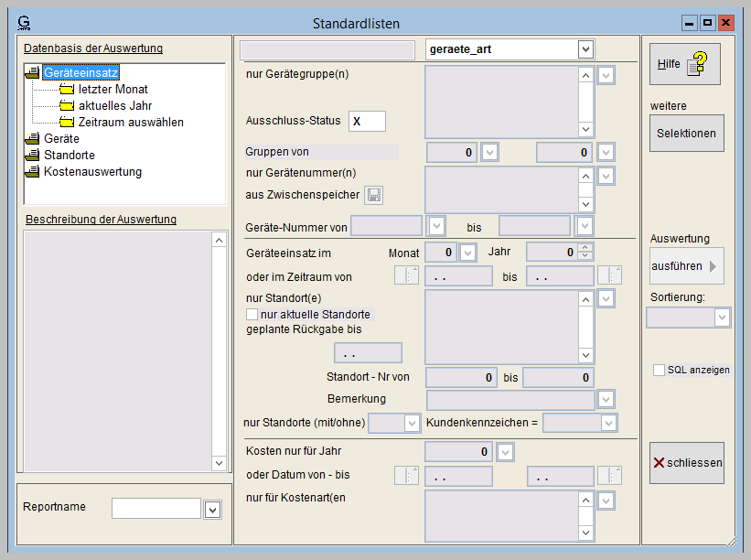Open calendar picker beside Zeitraum von date
The height and width of the screenshot is (560, 751).
coord(405,276)
